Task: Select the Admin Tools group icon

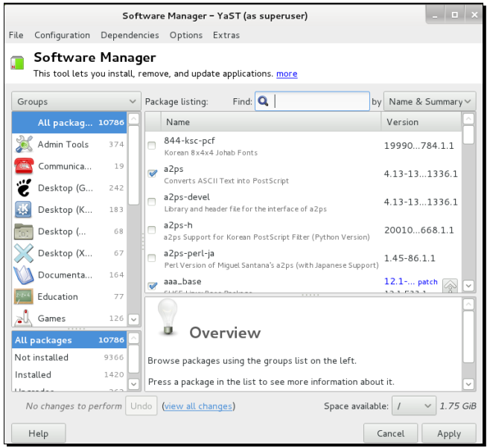Action: [x=24, y=144]
